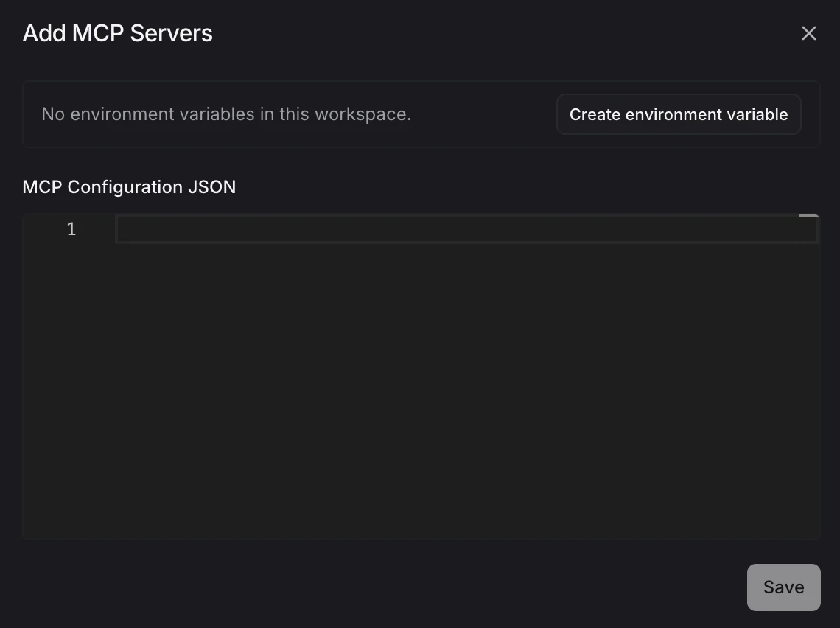840x628 pixels.
Task: Close the Add MCP Servers dialog
Action: (x=808, y=33)
